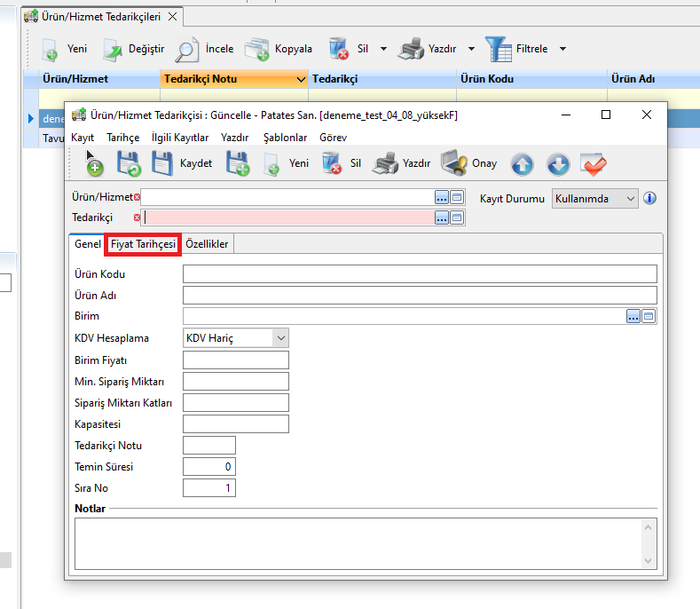Open the Filtrele dropdown arrow

tap(562, 49)
